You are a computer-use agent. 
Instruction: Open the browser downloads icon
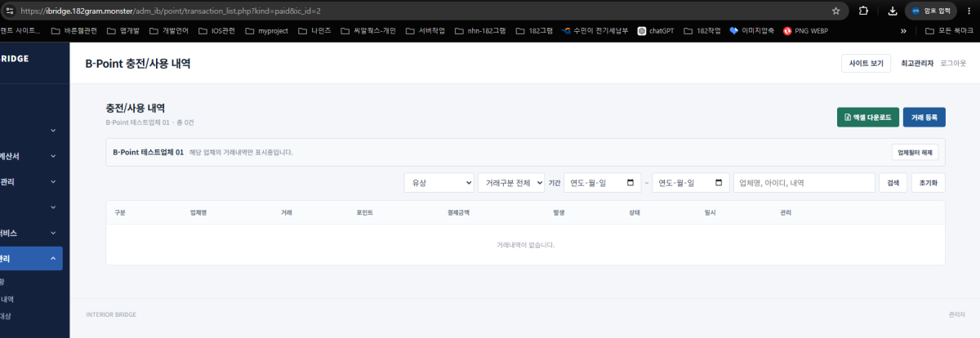pos(892,11)
